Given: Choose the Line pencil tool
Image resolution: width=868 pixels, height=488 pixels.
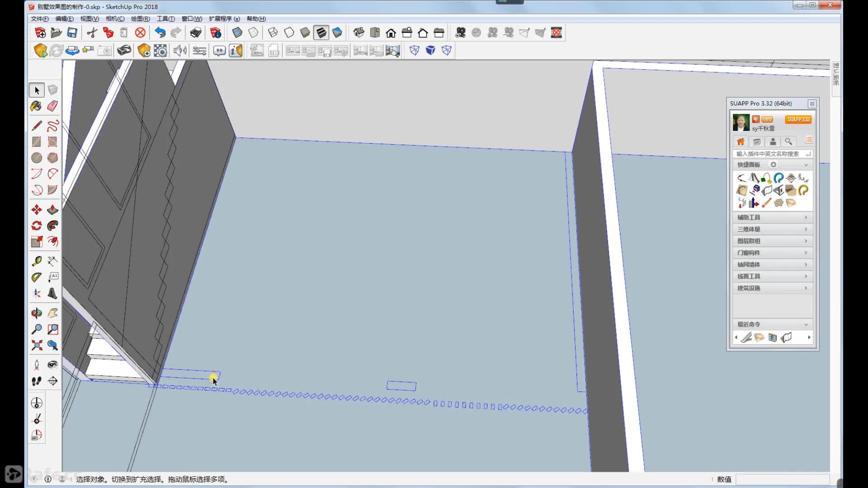Looking at the screenshot, I should point(37,126).
